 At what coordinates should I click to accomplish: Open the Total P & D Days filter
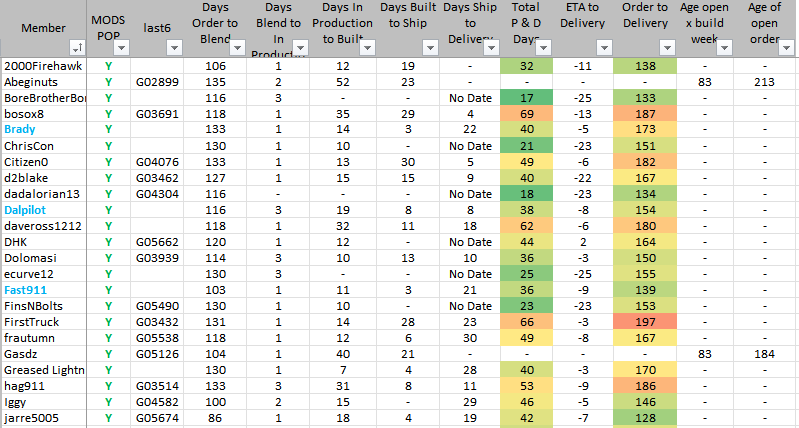click(545, 48)
